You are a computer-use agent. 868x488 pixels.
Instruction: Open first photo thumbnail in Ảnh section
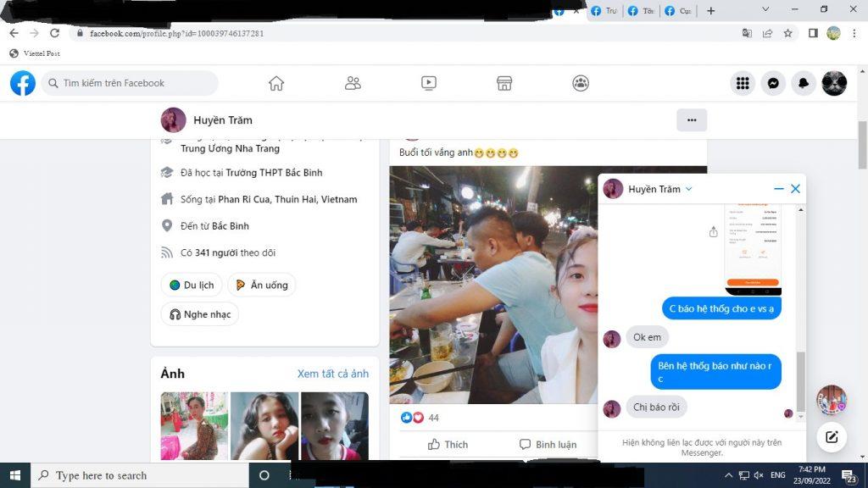pyautogui.click(x=194, y=426)
